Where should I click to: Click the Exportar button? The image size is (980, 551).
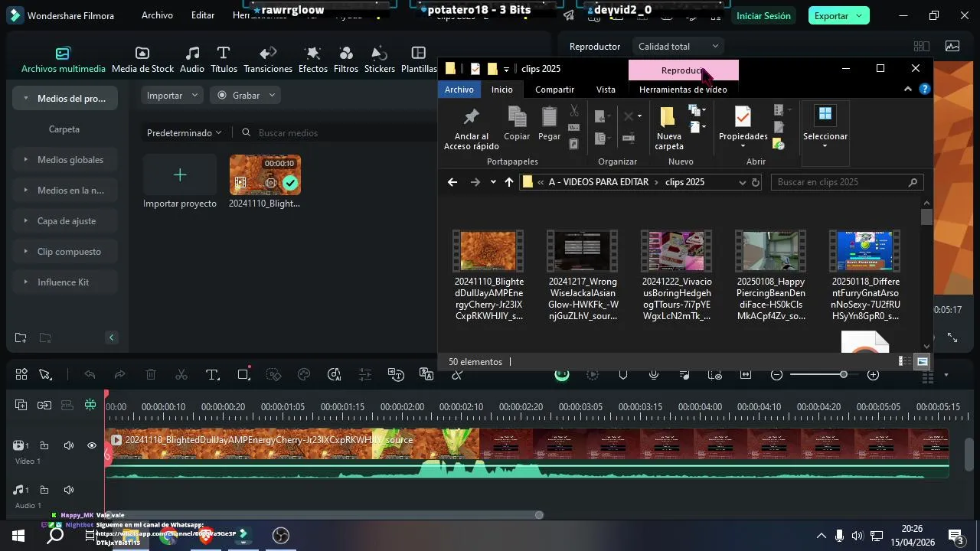(838, 16)
